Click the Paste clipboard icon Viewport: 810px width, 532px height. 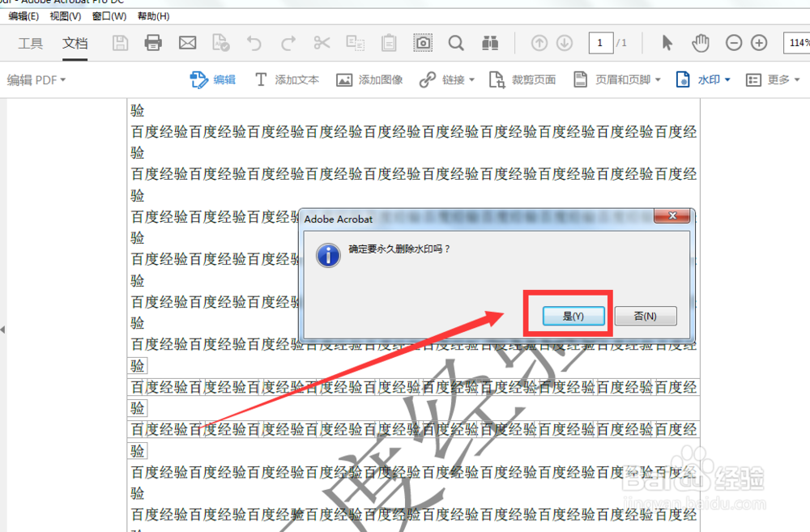click(389, 43)
